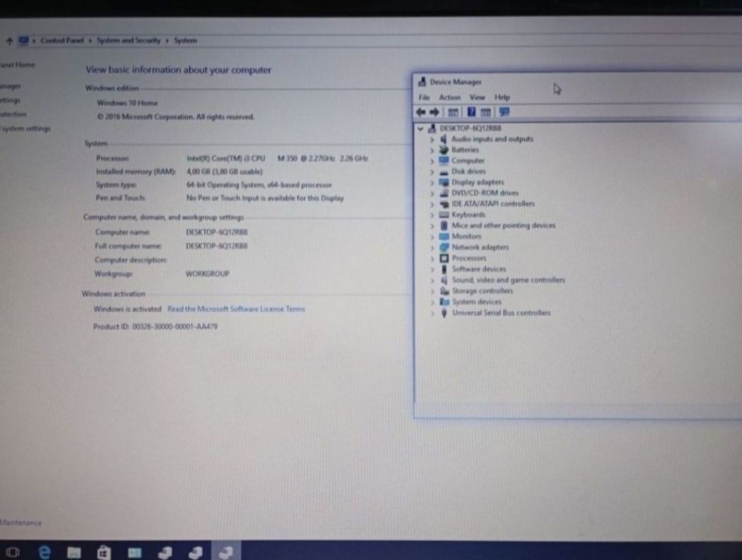
Task: Select the Display adapters category icon
Action: (x=443, y=182)
